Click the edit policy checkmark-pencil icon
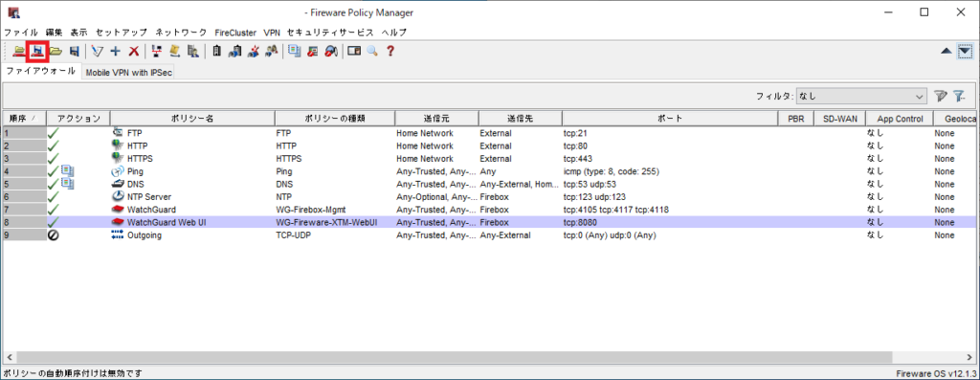 [97, 52]
